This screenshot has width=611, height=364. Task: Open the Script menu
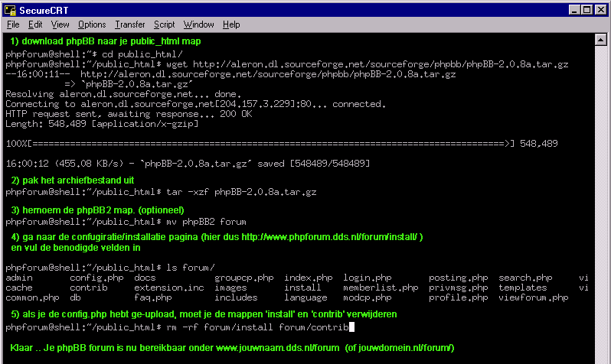[x=164, y=25]
